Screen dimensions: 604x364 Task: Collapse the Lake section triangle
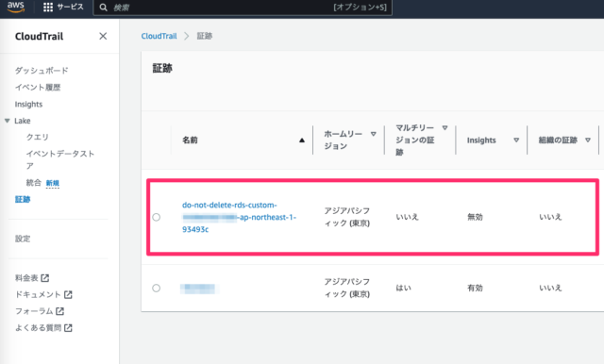click(8, 121)
